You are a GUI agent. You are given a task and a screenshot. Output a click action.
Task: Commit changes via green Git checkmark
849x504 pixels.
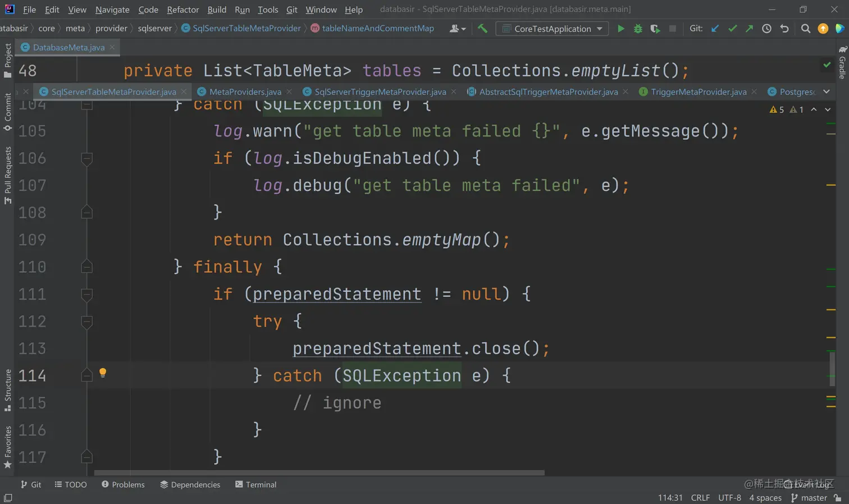coord(732,29)
